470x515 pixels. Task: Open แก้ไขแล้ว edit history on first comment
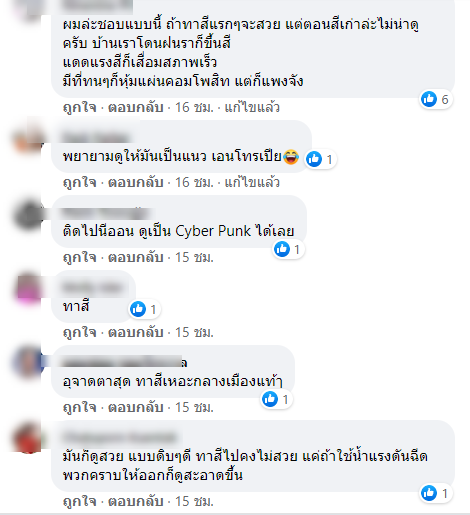tap(252, 107)
